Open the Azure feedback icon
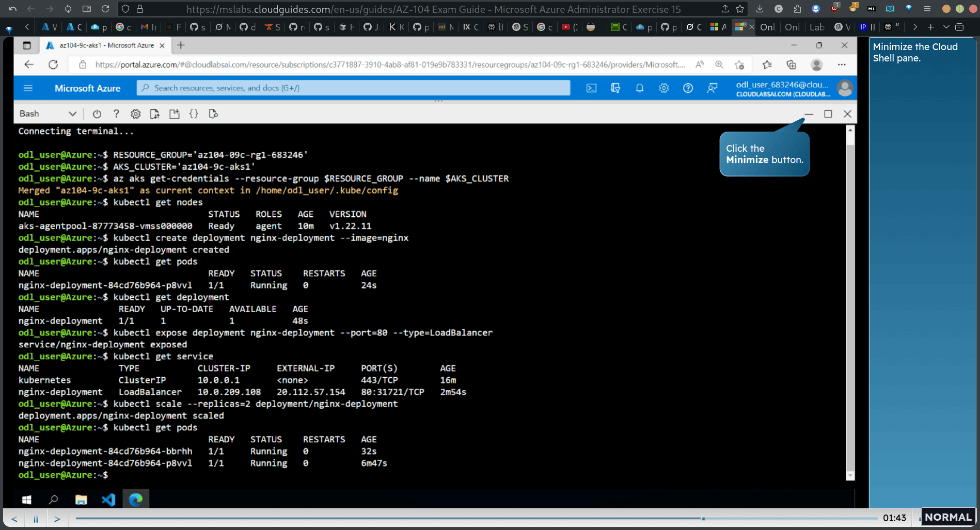 (712, 88)
